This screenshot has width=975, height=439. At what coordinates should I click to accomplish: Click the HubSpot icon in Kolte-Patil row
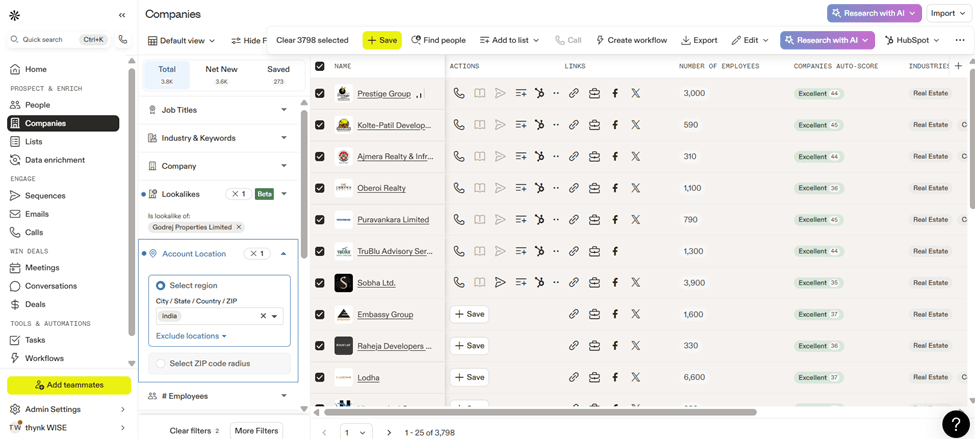(x=540, y=125)
